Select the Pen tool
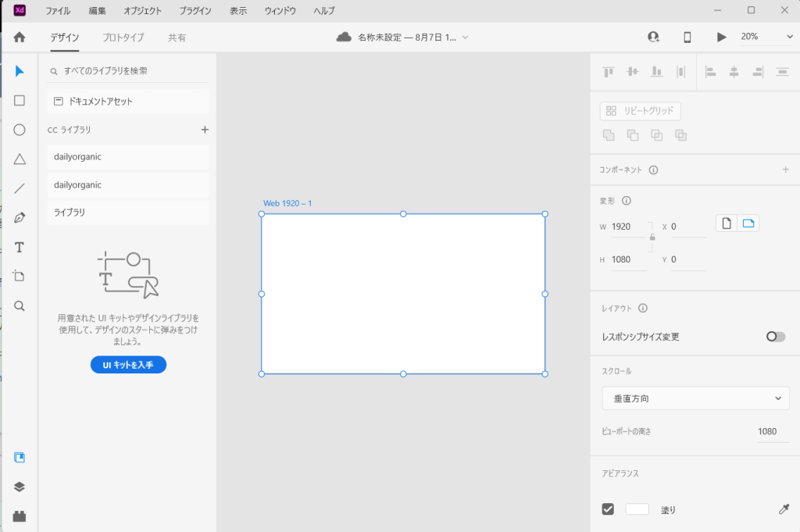This screenshot has height=532, width=800. pos(20,218)
